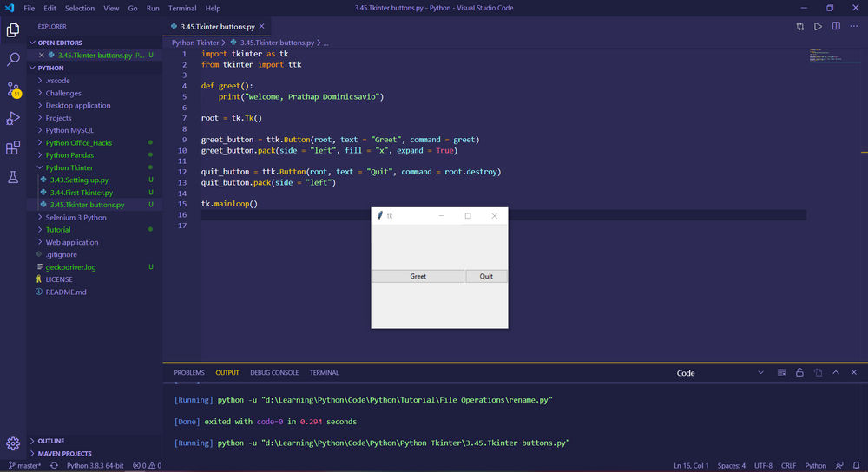Toggle the output scroll lock

tap(799, 372)
